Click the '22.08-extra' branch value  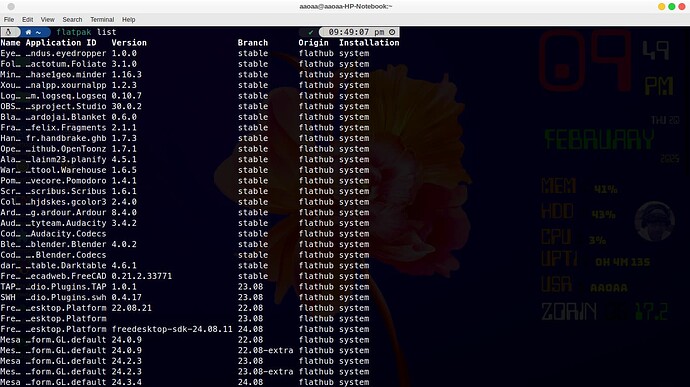(x=265, y=350)
